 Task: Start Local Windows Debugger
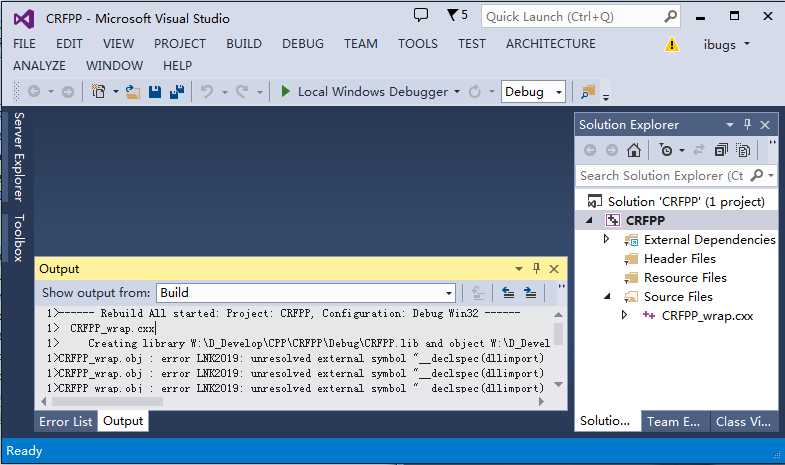[364, 92]
